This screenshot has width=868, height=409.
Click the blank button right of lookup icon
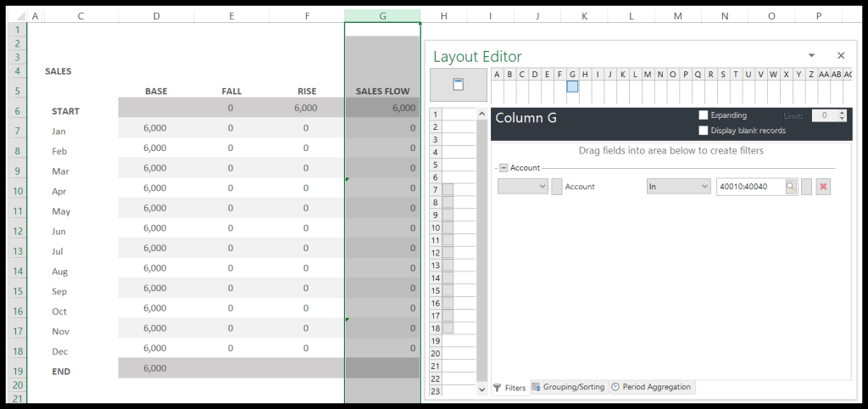point(806,187)
